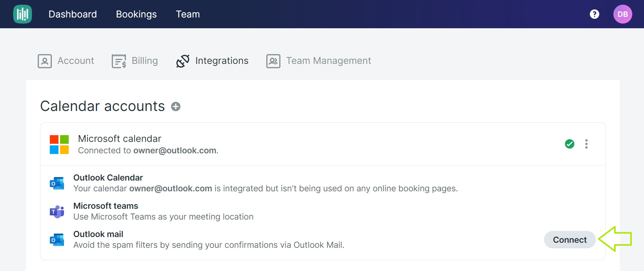The image size is (644, 271).
Task: Go to Dashboard in top navigation
Action: click(x=73, y=14)
